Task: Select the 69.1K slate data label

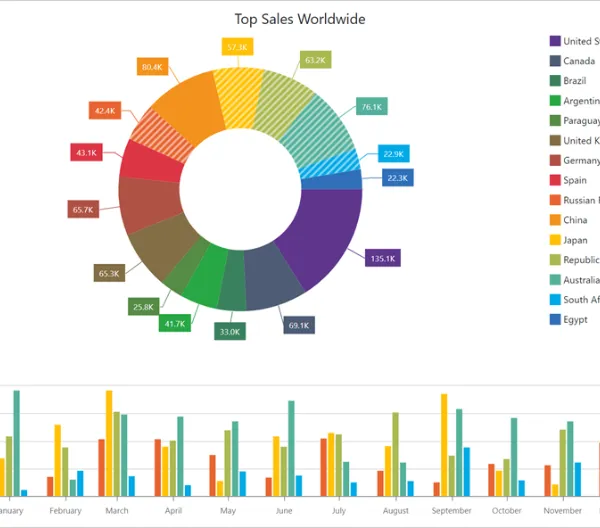Action: pos(299,325)
